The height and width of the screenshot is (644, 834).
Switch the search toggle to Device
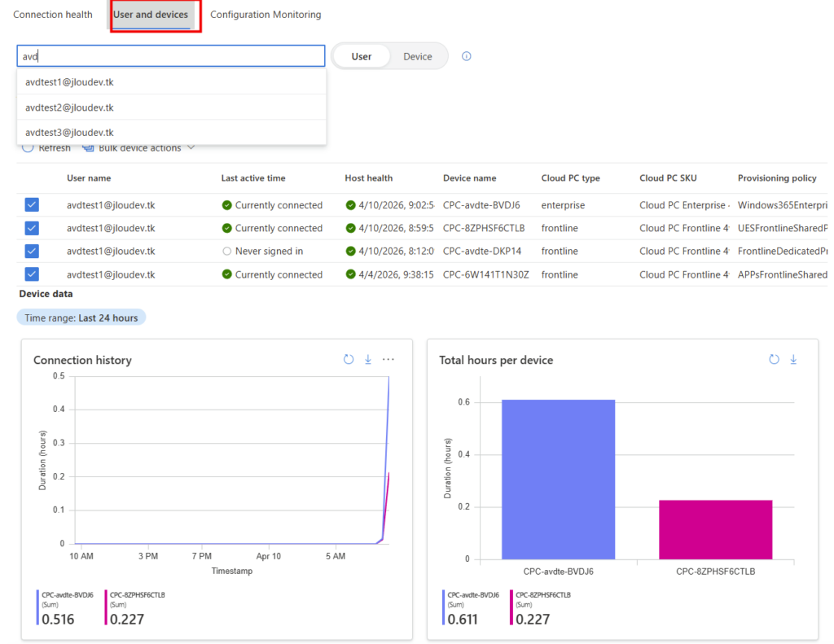(418, 56)
